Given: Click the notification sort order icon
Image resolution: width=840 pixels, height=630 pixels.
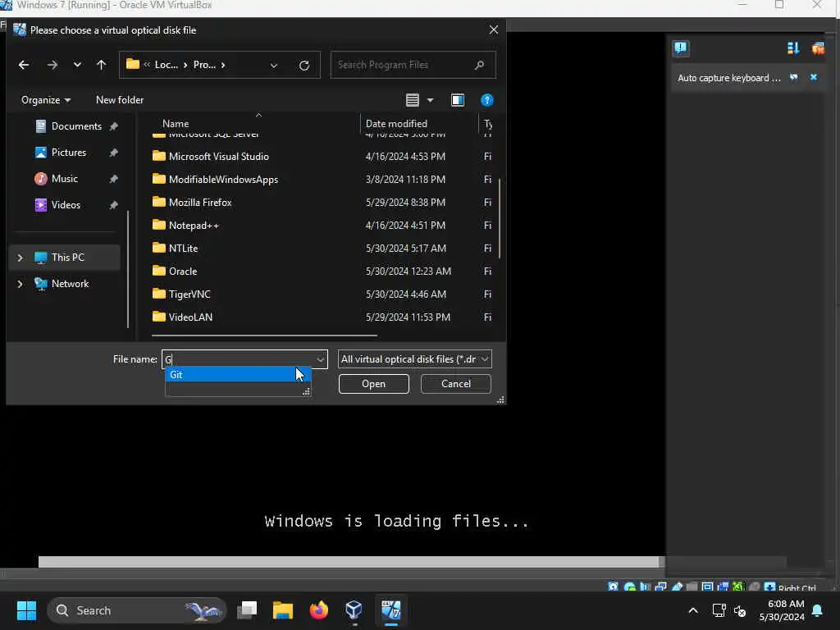Looking at the screenshot, I should tap(793, 48).
